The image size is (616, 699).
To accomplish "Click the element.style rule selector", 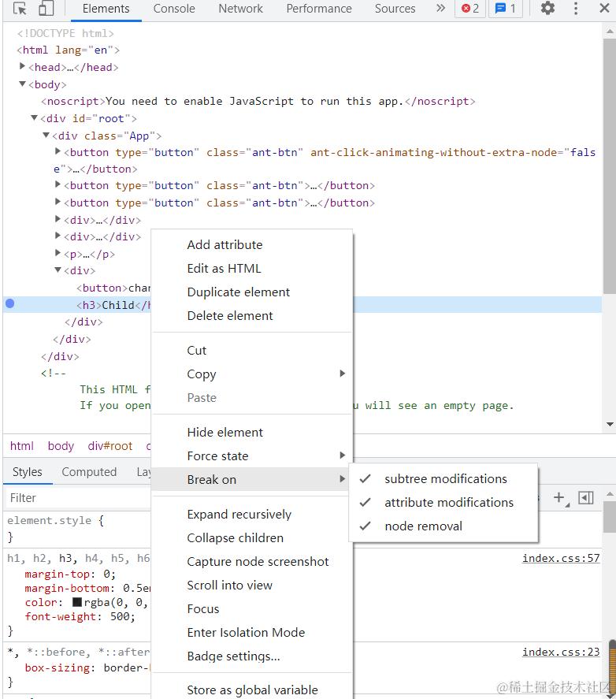I will (50, 520).
